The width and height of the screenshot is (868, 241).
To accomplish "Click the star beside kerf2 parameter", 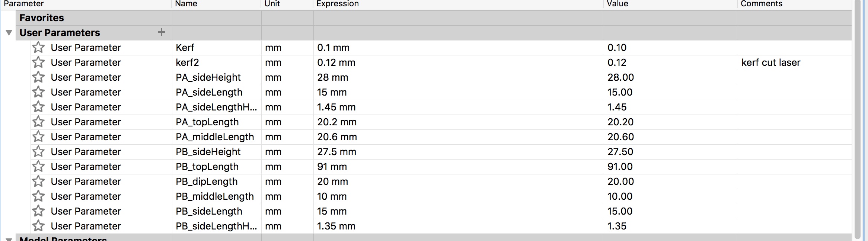I will click(x=38, y=62).
